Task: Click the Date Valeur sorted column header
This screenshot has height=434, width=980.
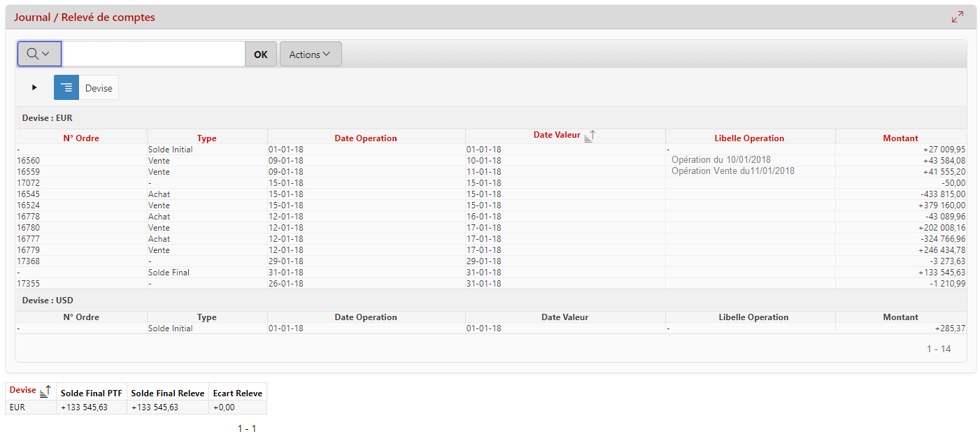Action: (557, 136)
